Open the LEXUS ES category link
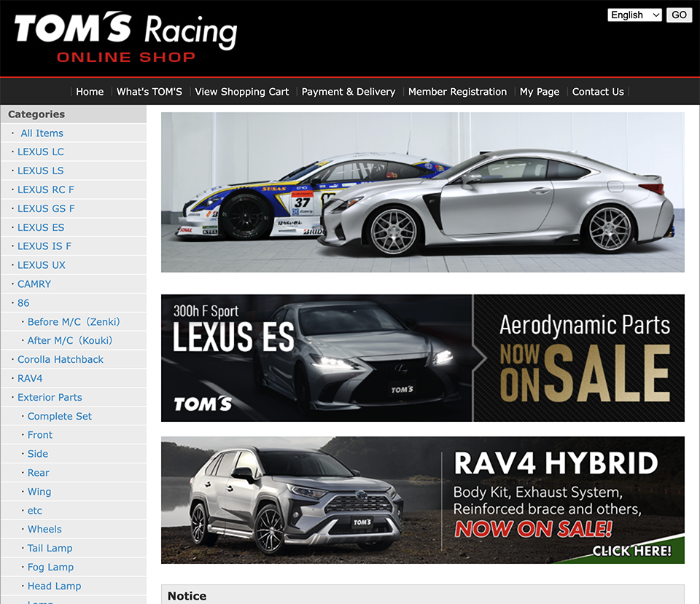Screen dimensions: 700x604 (x=41, y=227)
